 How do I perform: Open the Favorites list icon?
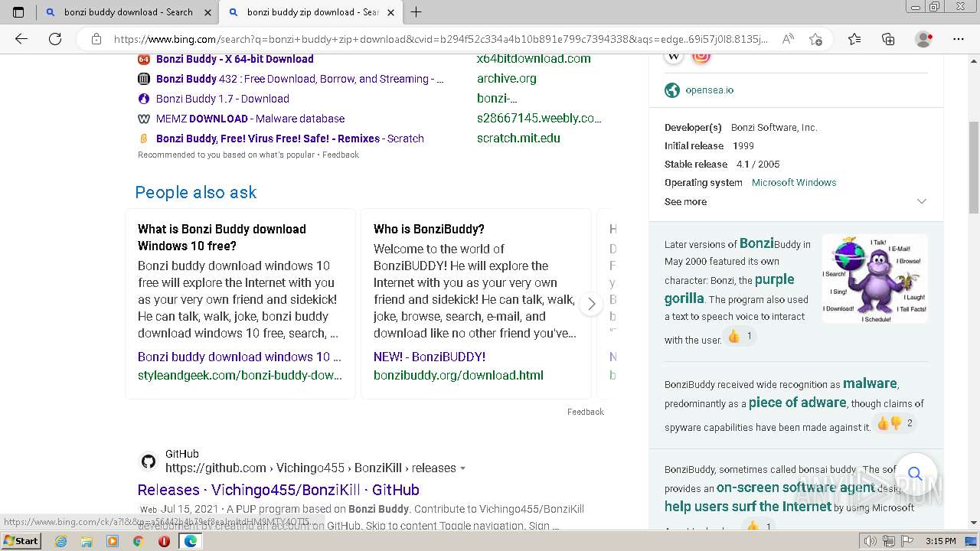854,39
